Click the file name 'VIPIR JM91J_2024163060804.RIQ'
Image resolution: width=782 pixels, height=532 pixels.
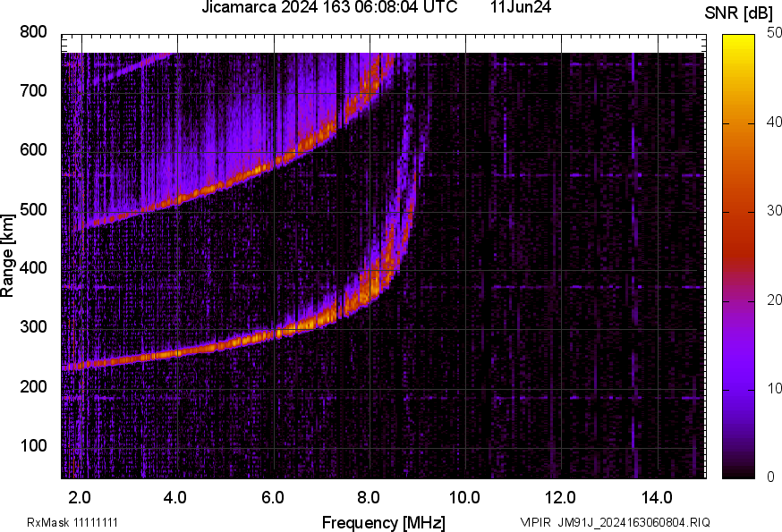(615, 522)
